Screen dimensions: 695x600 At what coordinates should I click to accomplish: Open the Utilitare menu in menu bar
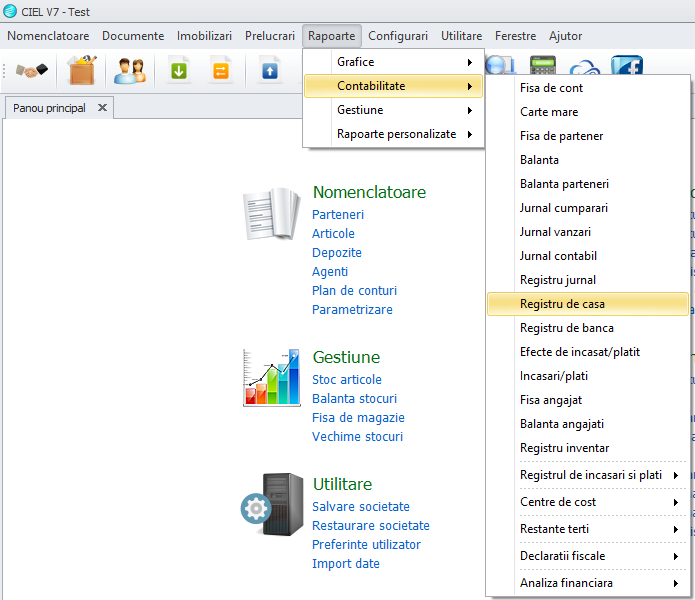tap(461, 36)
